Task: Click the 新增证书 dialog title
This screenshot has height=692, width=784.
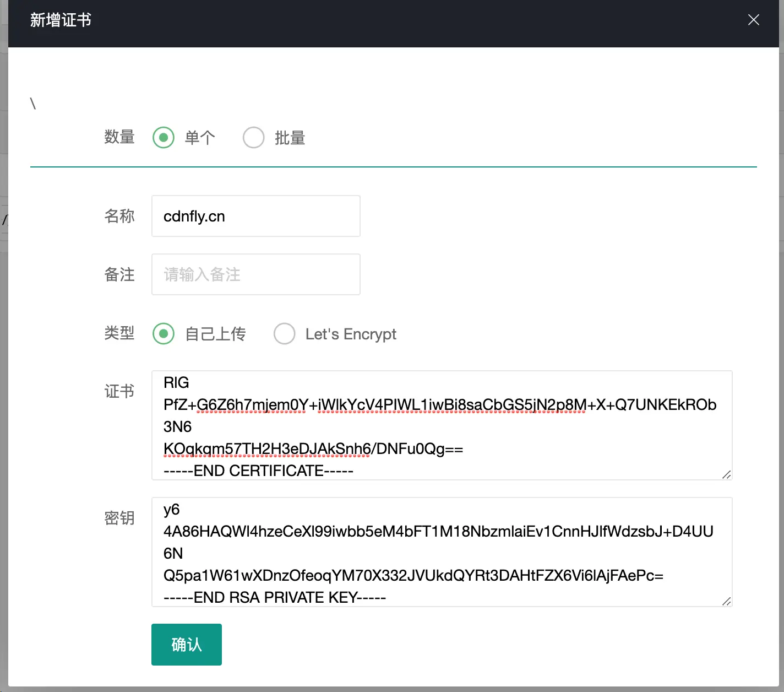Action: tap(61, 20)
